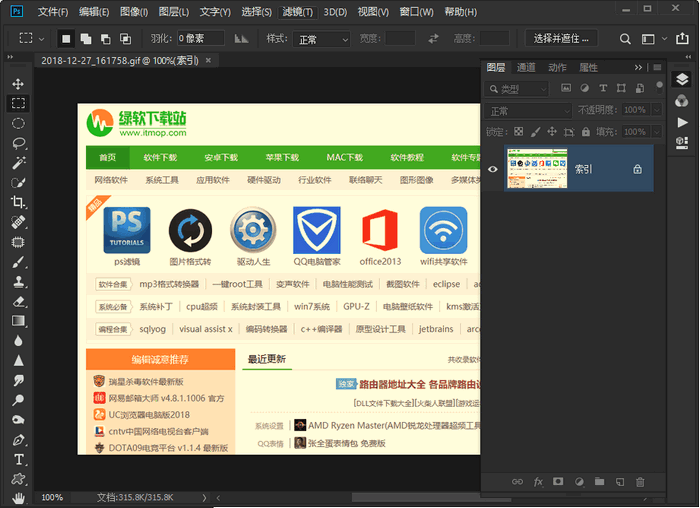The width and height of the screenshot is (700, 508).
Task: Click the 索引 layer thumbnail
Action: (x=537, y=169)
